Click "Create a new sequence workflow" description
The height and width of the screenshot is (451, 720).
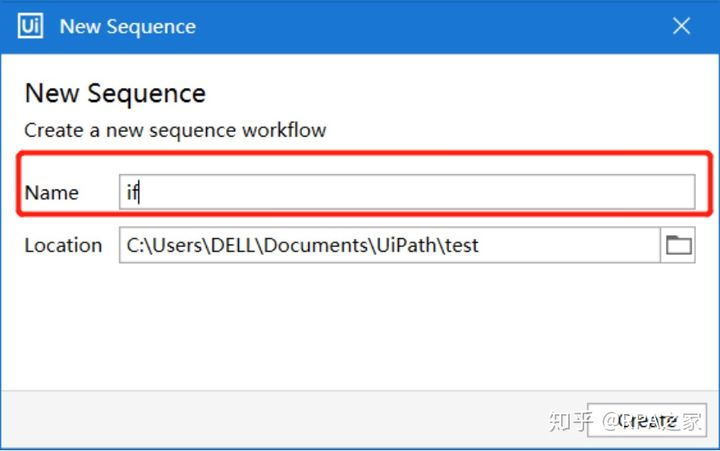point(175,130)
